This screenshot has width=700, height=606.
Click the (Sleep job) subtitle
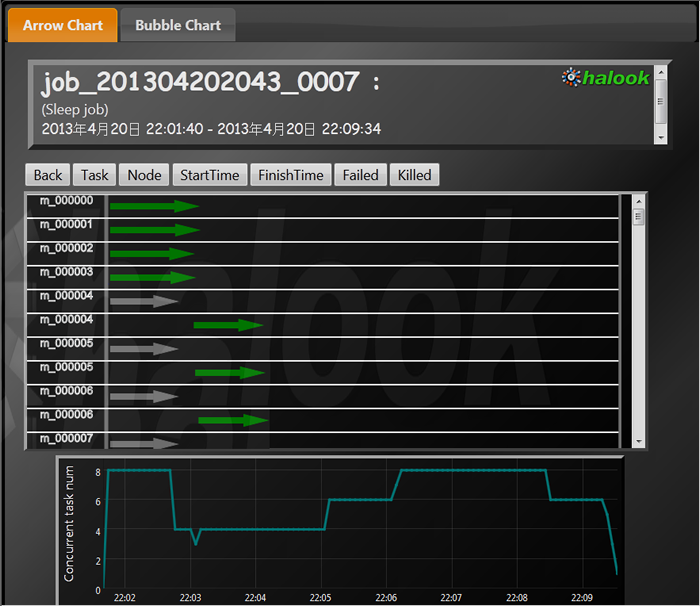tap(75, 109)
